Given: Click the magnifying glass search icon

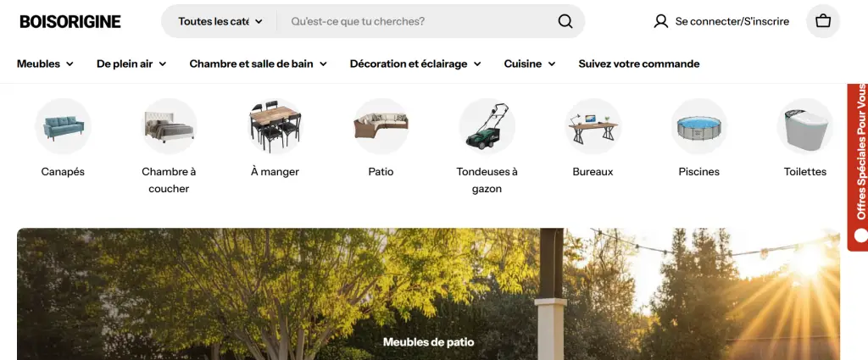Looking at the screenshot, I should pos(565,21).
